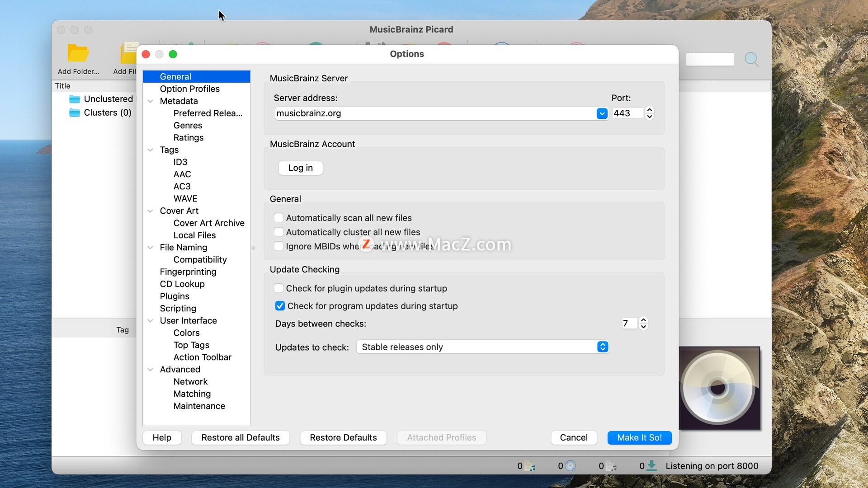The image size is (868, 488).
Task: Collapse the Advanced tree section
Action: pyautogui.click(x=151, y=370)
